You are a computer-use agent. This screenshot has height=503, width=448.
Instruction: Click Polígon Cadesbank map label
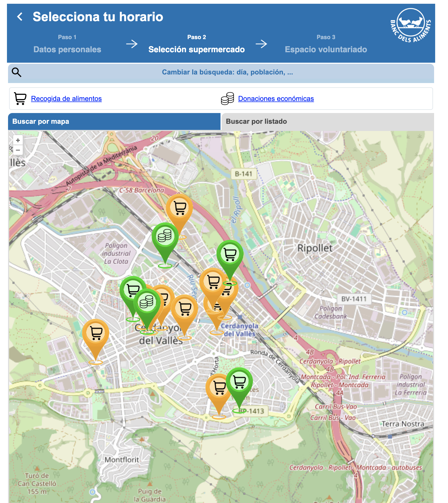(x=331, y=312)
